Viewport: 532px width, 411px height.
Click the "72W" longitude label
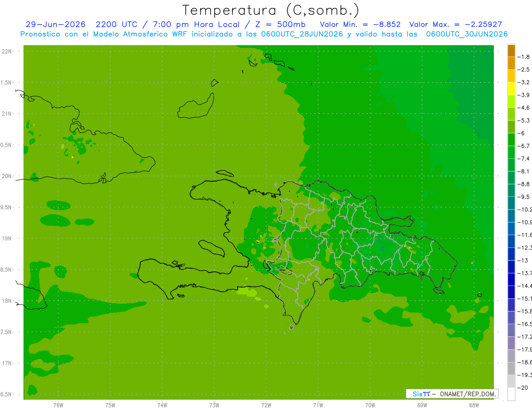(266, 405)
